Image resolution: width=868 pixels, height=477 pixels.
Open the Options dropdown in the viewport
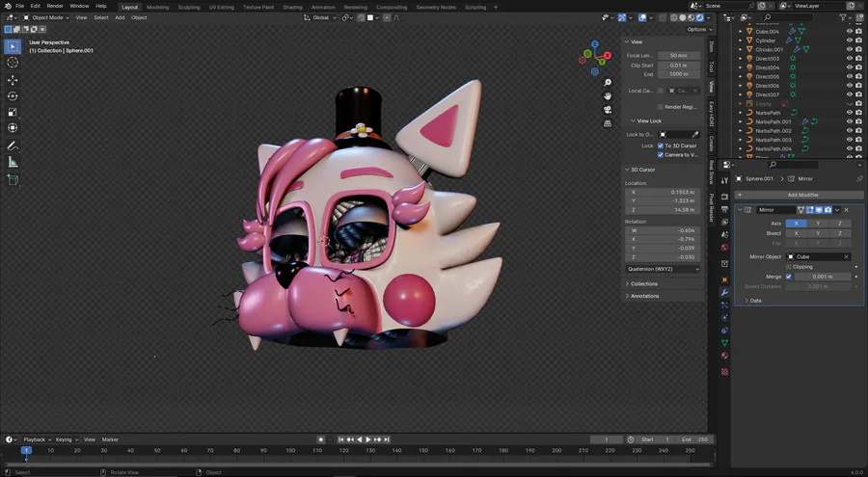click(x=699, y=29)
